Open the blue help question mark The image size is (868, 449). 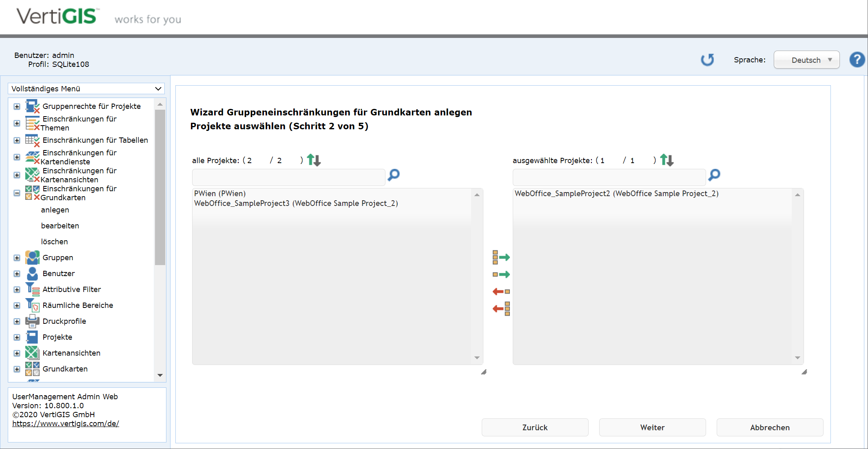pyautogui.click(x=857, y=60)
